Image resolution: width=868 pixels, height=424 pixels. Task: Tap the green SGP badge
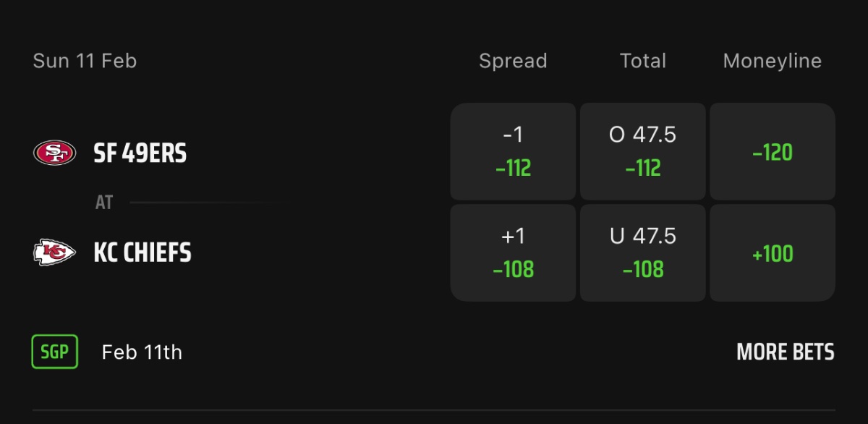coord(55,352)
